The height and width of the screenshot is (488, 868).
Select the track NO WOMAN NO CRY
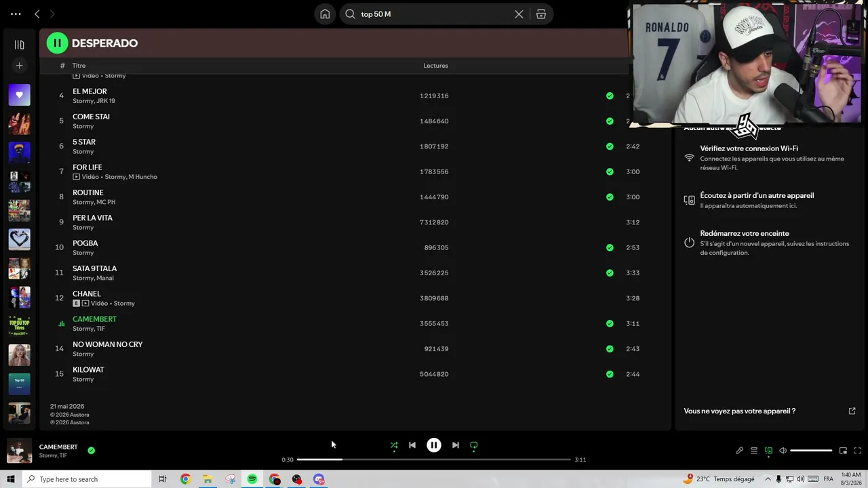(107, 344)
